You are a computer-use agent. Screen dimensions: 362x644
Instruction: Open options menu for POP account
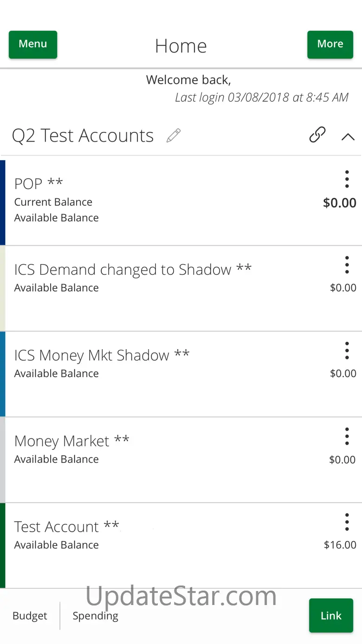347,179
